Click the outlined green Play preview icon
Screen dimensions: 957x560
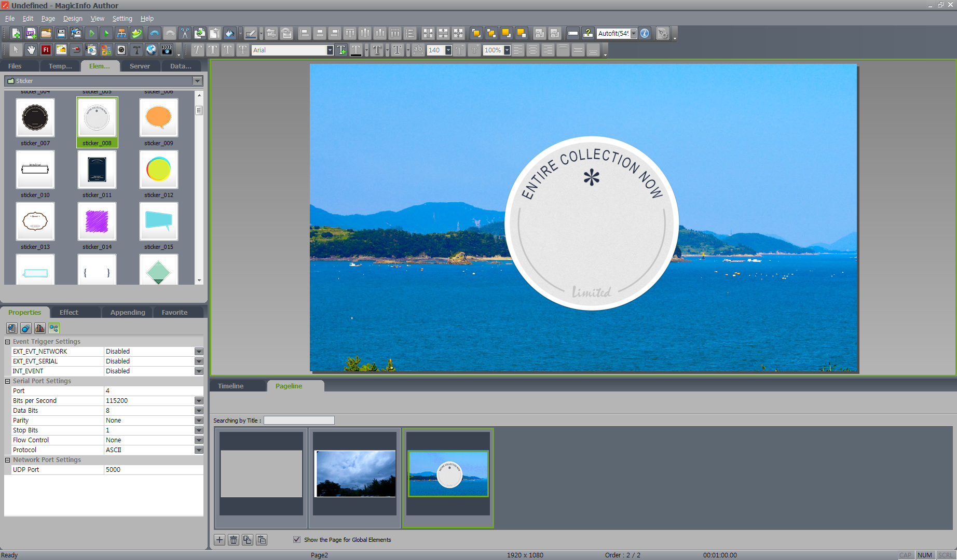click(91, 34)
